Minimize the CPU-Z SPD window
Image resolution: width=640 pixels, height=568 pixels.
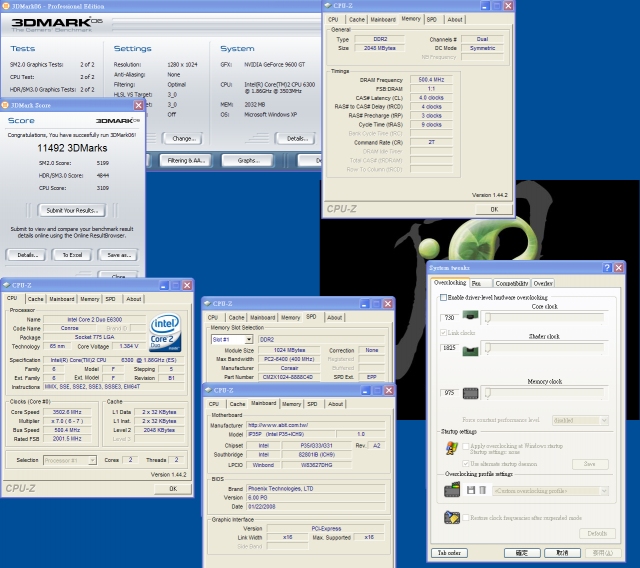364,304
